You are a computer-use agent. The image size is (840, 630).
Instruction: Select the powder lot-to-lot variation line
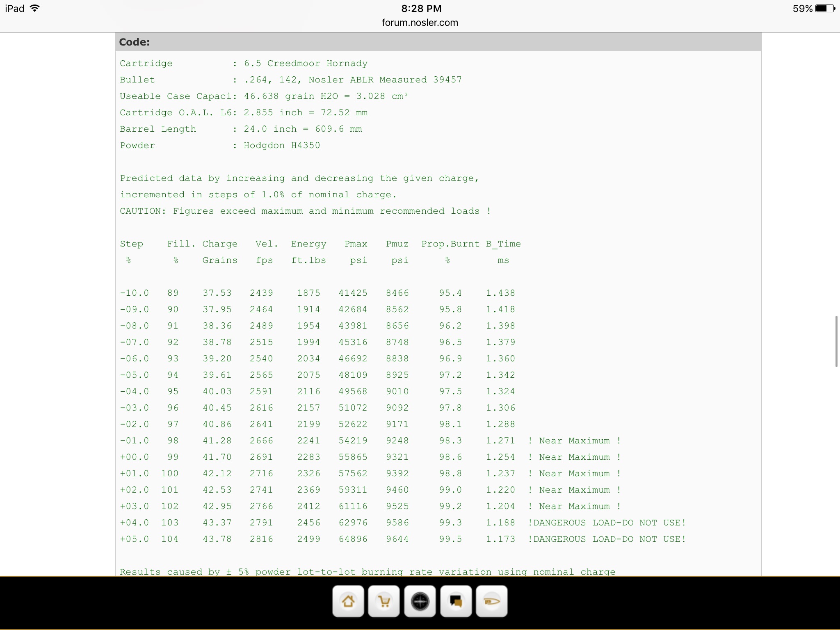click(367, 572)
